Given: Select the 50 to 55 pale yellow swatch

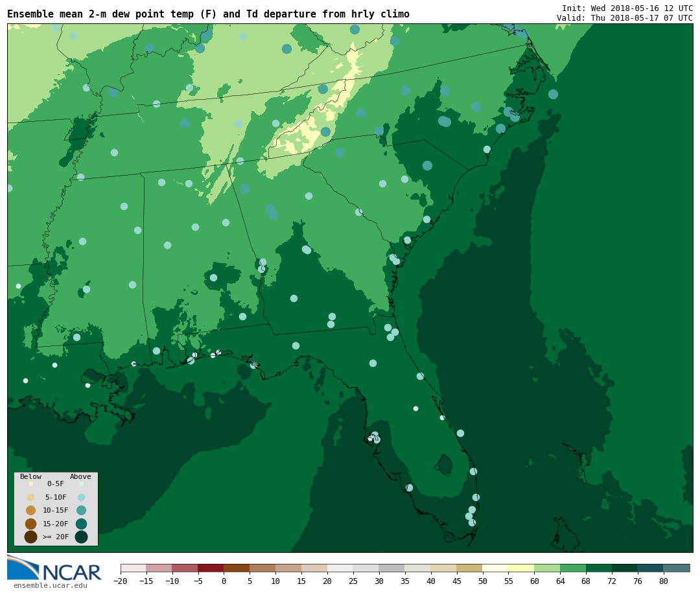Looking at the screenshot, I should (496, 568).
